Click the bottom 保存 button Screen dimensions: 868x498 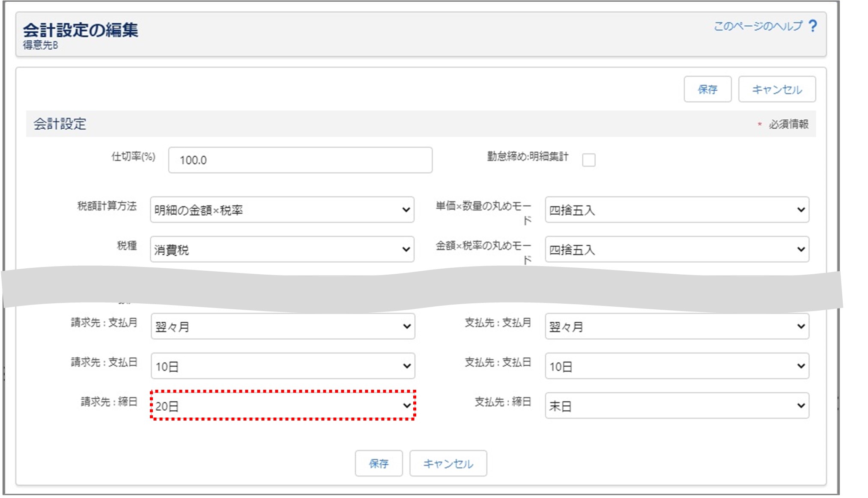coord(379,463)
